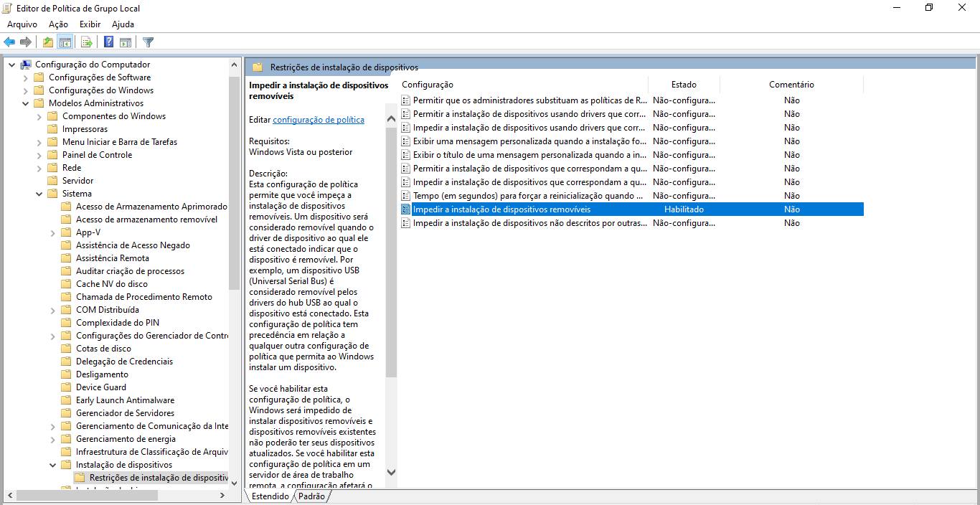Toggle the show/hide console tree icon
The image size is (980, 505).
(65, 42)
